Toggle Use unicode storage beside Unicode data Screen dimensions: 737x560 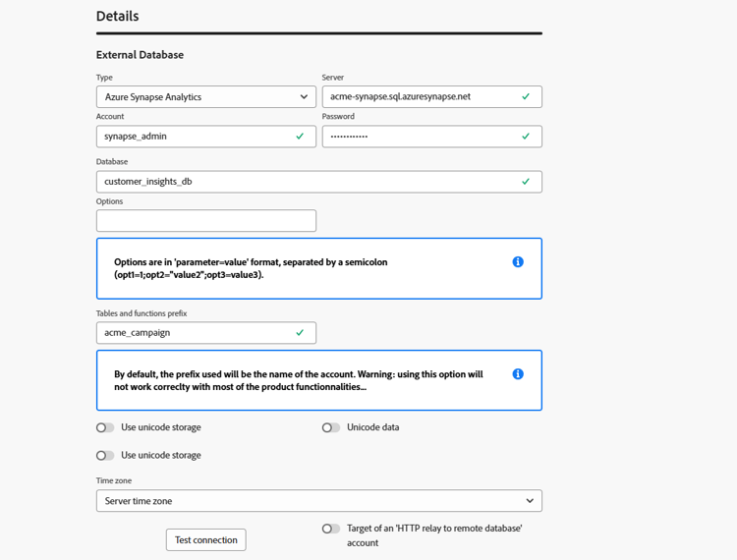click(x=105, y=428)
